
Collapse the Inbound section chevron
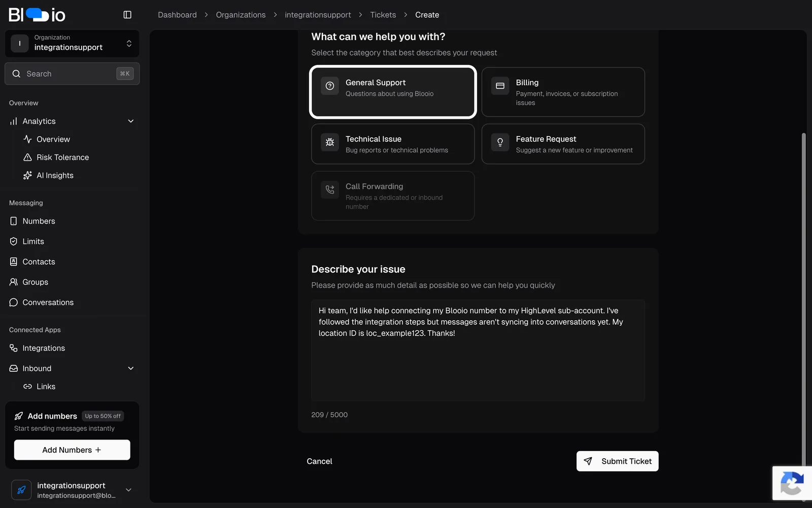pyautogui.click(x=131, y=368)
